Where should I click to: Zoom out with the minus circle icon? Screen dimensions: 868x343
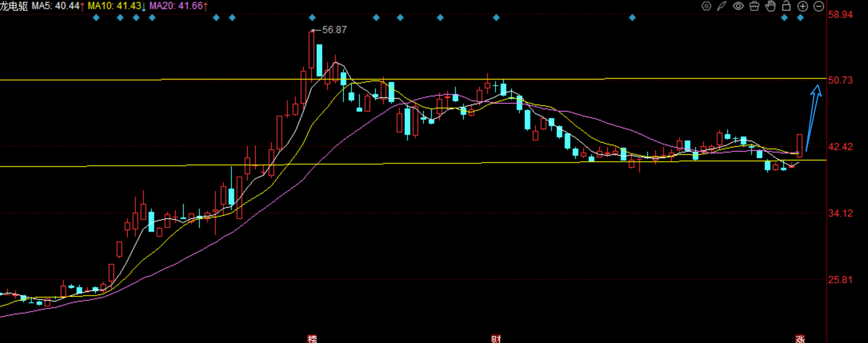tap(818, 6)
